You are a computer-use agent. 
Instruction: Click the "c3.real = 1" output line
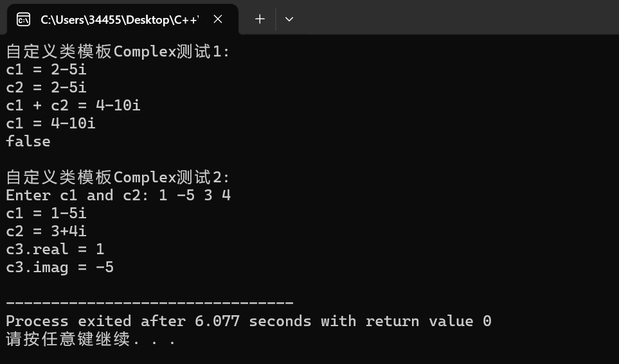pos(55,249)
